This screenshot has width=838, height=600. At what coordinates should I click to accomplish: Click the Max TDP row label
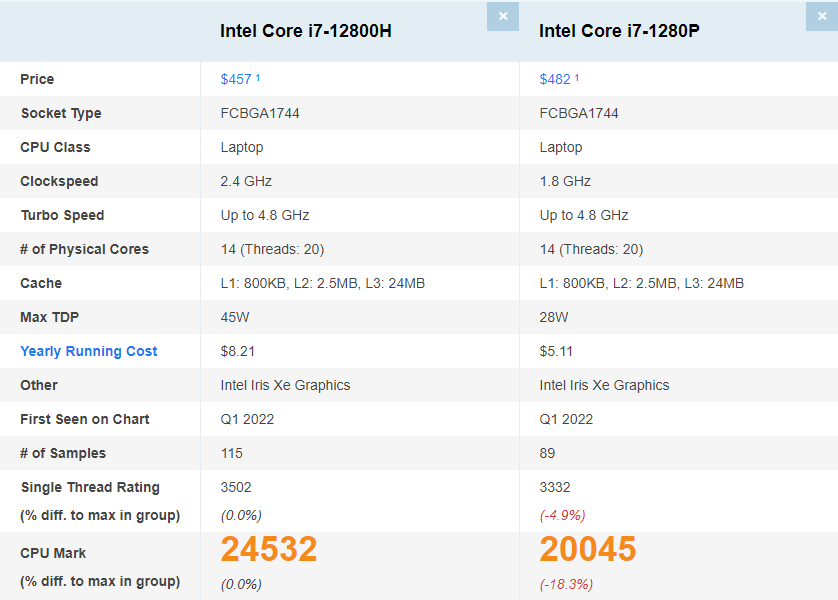(x=46, y=317)
